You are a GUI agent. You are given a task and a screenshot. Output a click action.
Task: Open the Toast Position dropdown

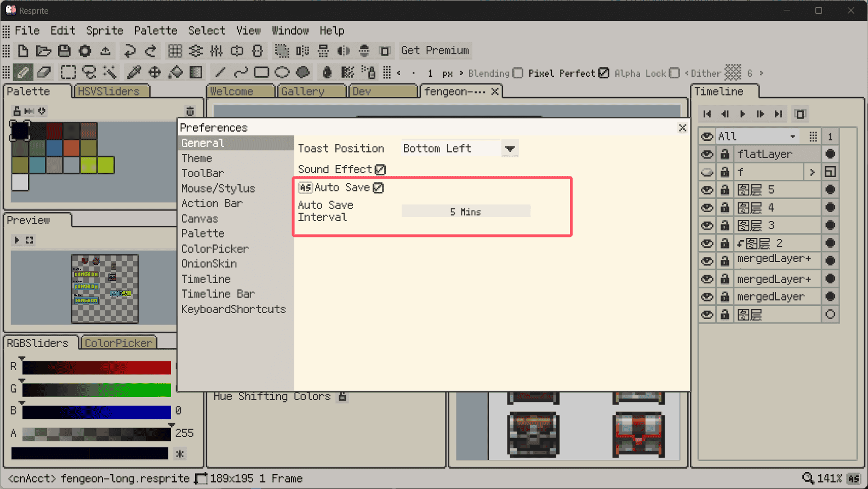click(510, 149)
